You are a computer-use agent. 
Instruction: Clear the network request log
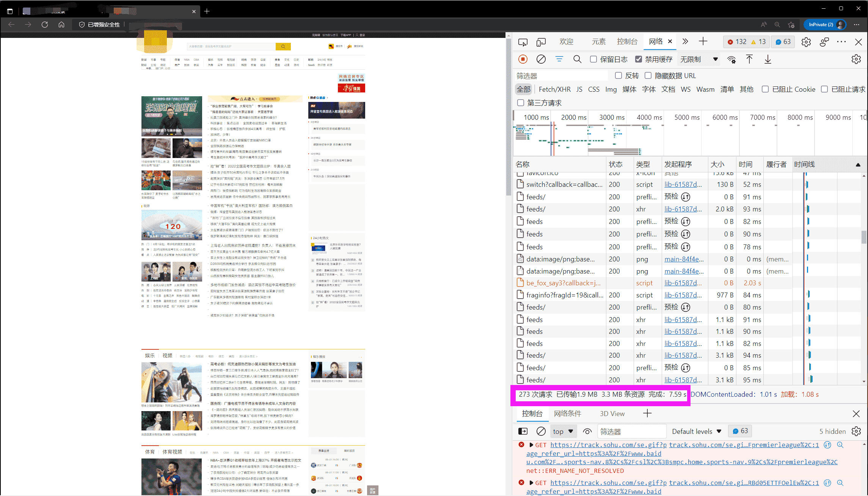click(x=541, y=59)
